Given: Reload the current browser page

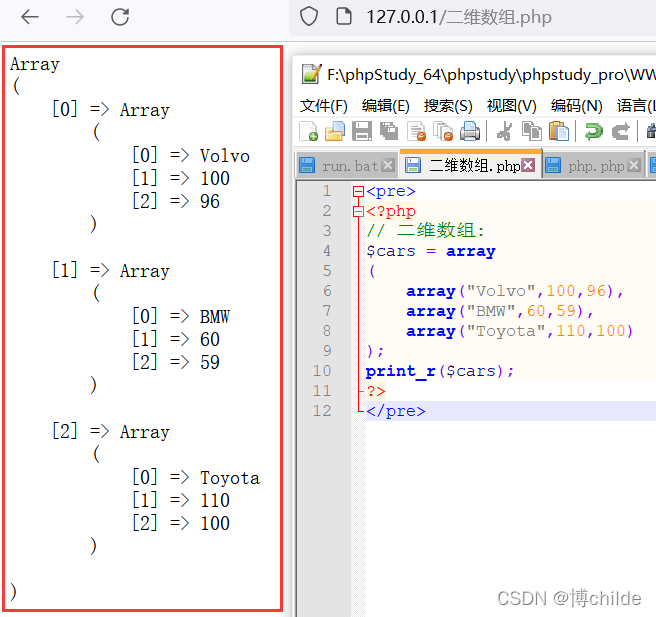Looking at the screenshot, I should click(120, 17).
